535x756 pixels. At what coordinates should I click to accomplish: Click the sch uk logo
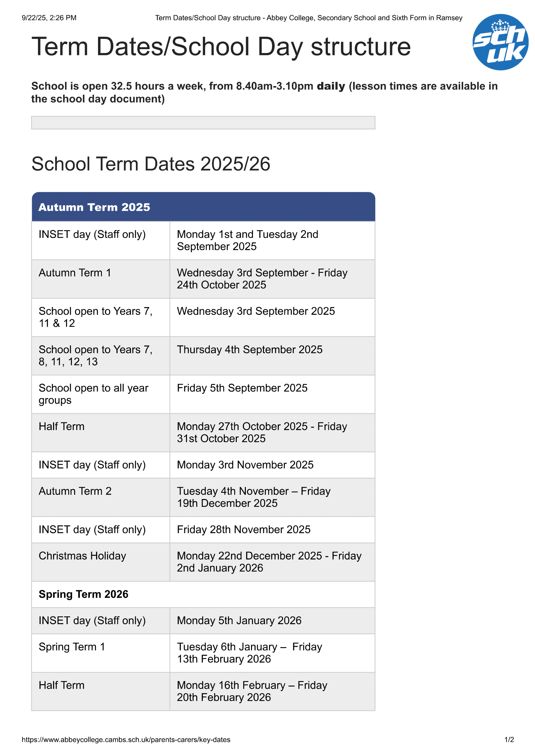[500, 42]
